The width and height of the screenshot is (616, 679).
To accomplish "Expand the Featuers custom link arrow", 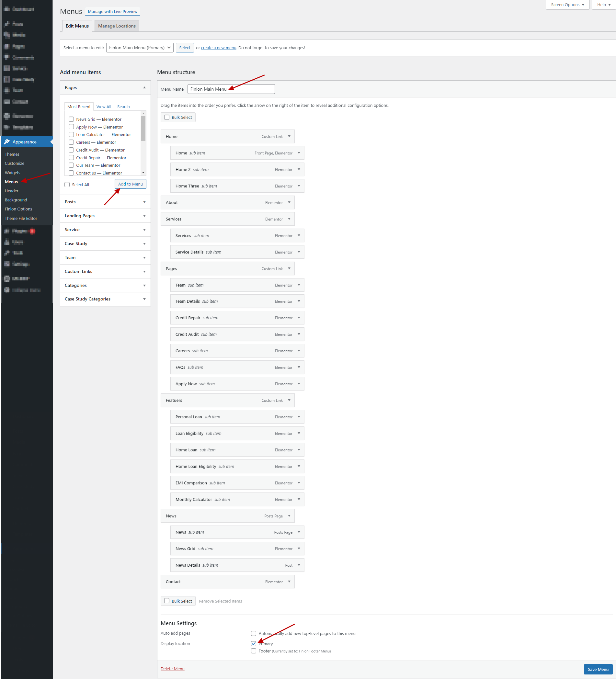I will pyautogui.click(x=289, y=400).
